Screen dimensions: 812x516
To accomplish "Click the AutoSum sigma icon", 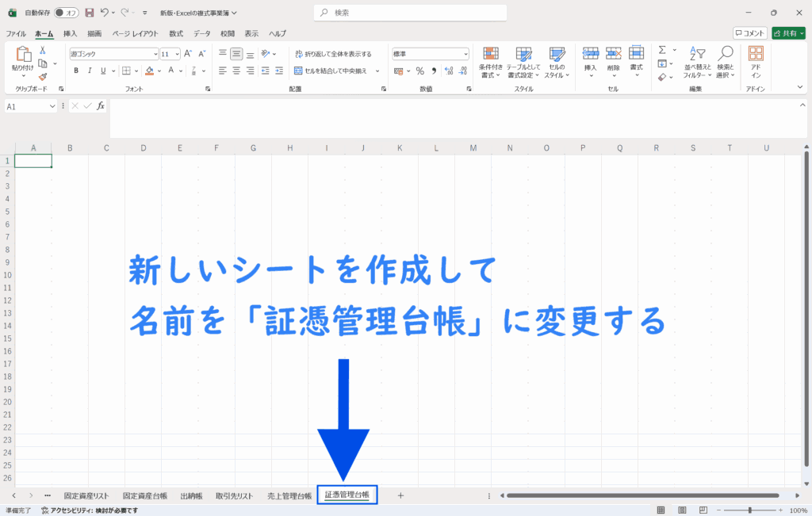I will point(662,50).
